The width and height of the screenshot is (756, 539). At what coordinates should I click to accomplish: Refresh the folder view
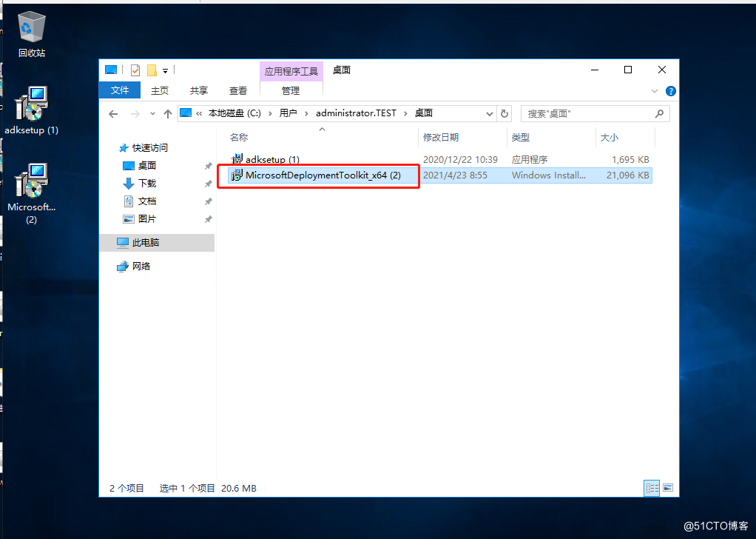pos(504,114)
